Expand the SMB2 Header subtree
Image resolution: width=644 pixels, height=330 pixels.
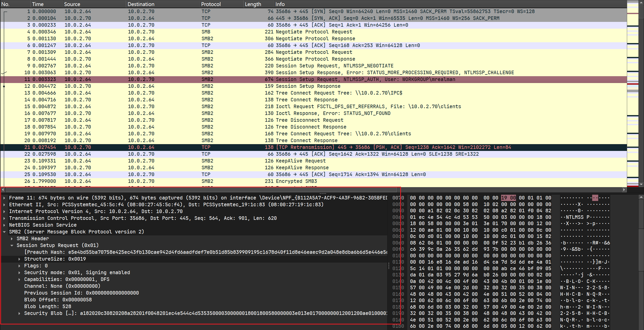(x=12, y=239)
